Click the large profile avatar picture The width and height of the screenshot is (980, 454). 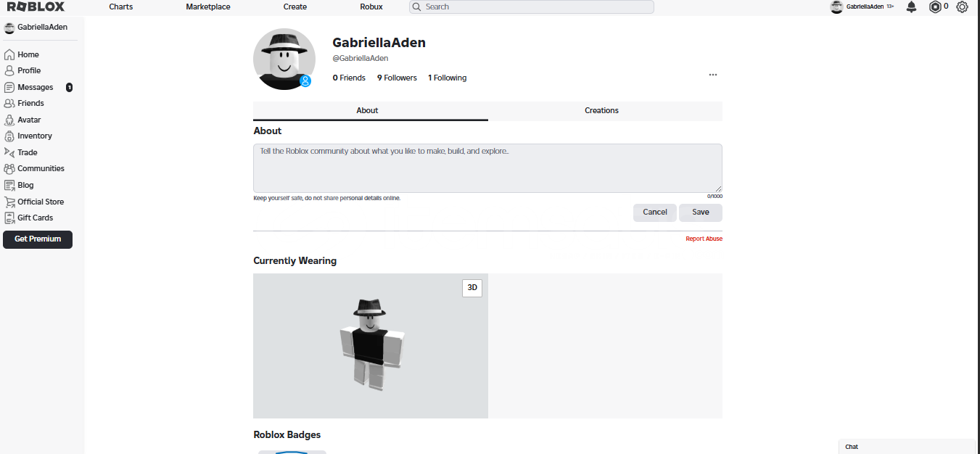click(284, 59)
